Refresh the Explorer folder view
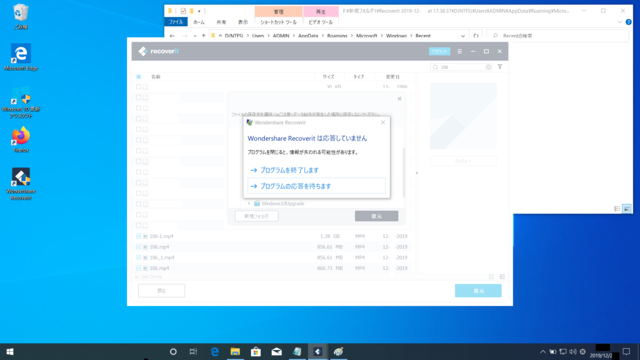The height and width of the screenshot is (360, 640). click(x=476, y=36)
